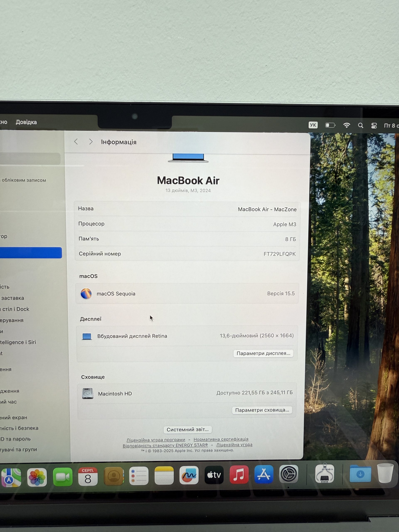Open Ліцензійна угода програми link
This screenshot has height=532, width=399.
[156, 440]
